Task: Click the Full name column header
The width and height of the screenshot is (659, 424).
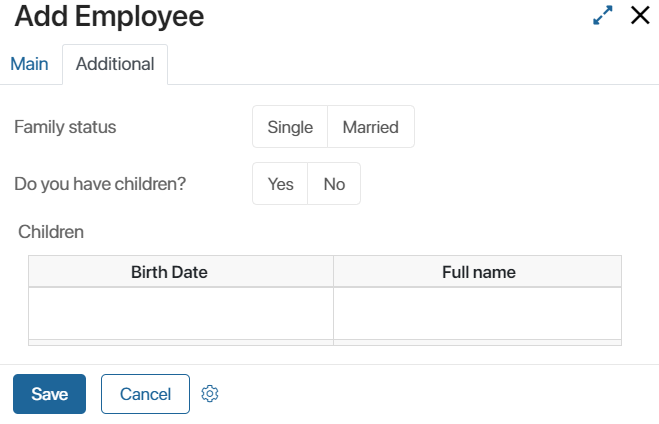Action: [478, 272]
